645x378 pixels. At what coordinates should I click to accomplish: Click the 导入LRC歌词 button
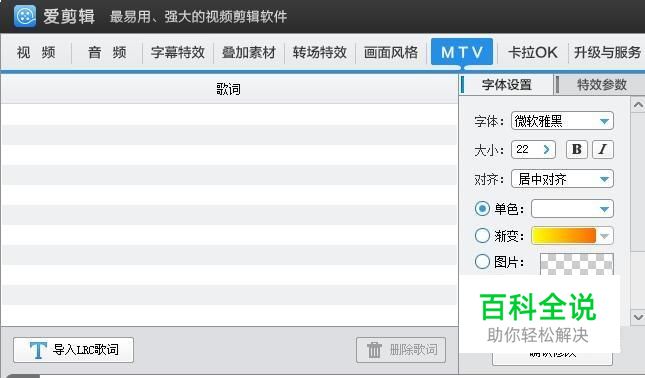coord(73,350)
